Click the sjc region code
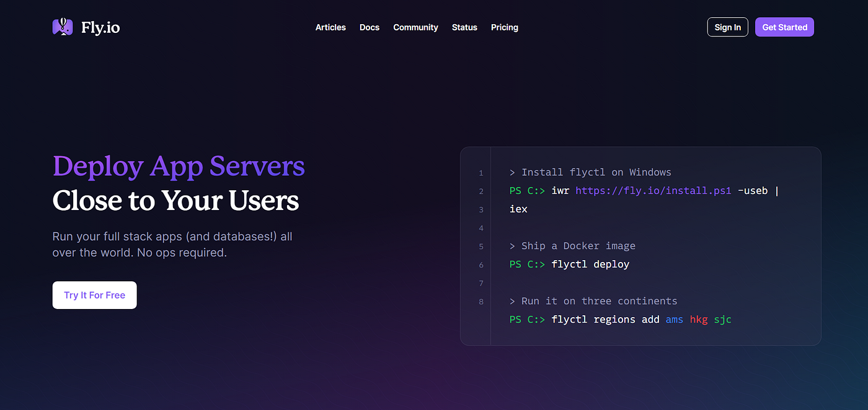 tap(723, 320)
